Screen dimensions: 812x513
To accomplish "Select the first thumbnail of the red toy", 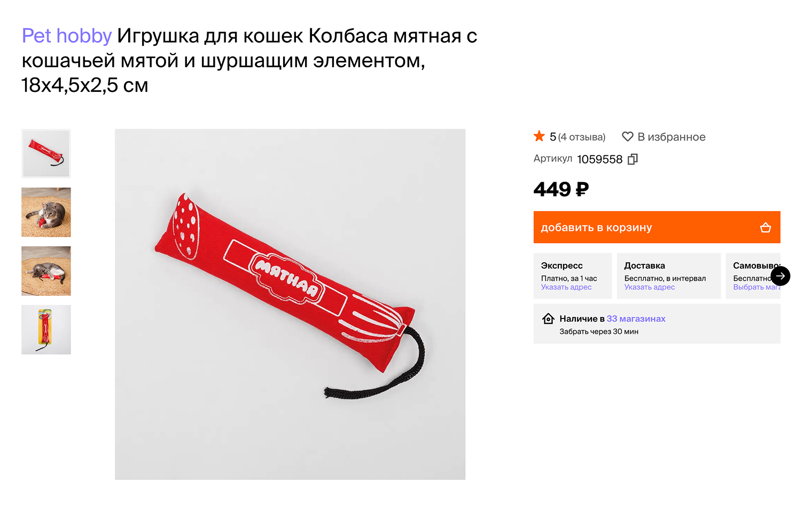I will click(46, 153).
